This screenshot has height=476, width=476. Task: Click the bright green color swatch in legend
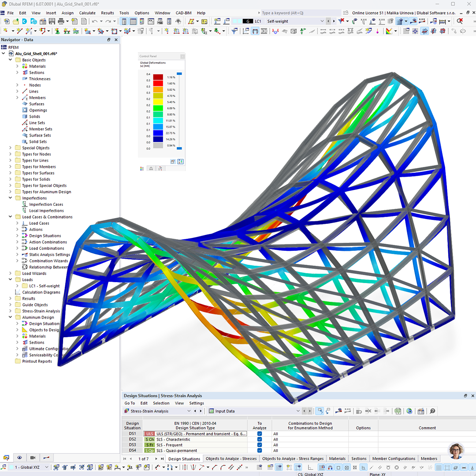tap(158, 108)
